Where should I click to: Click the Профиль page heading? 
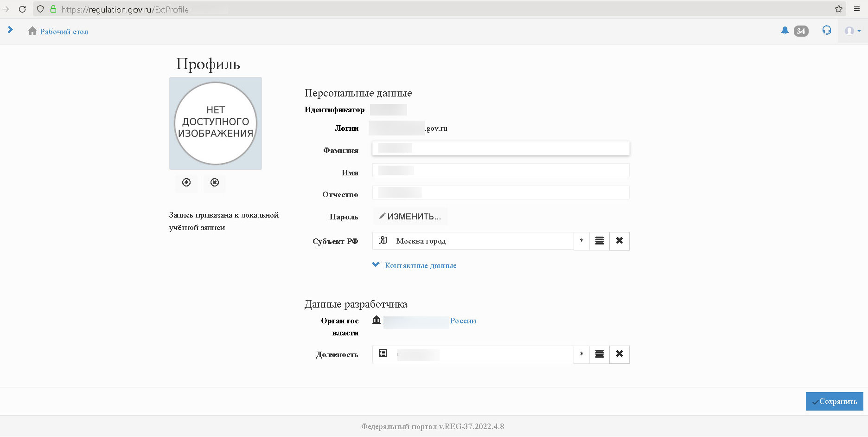pyautogui.click(x=208, y=64)
